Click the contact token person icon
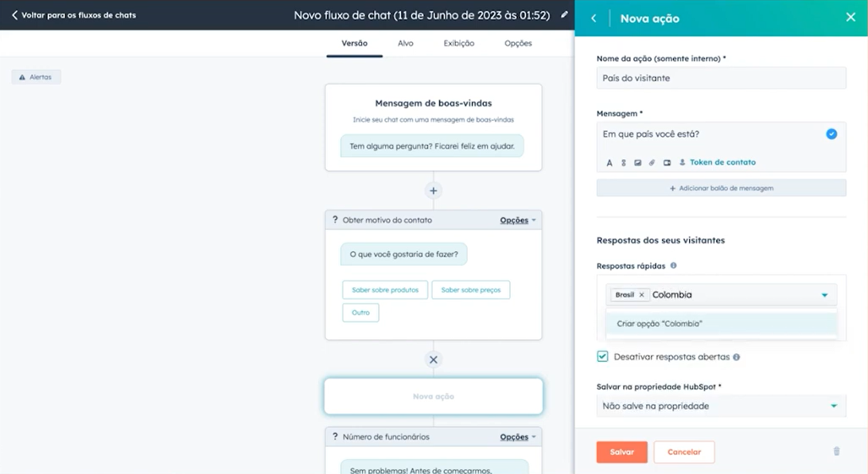The width and height of the screenshot is (868, 474). pyautogui.click(x=683, y=162)
